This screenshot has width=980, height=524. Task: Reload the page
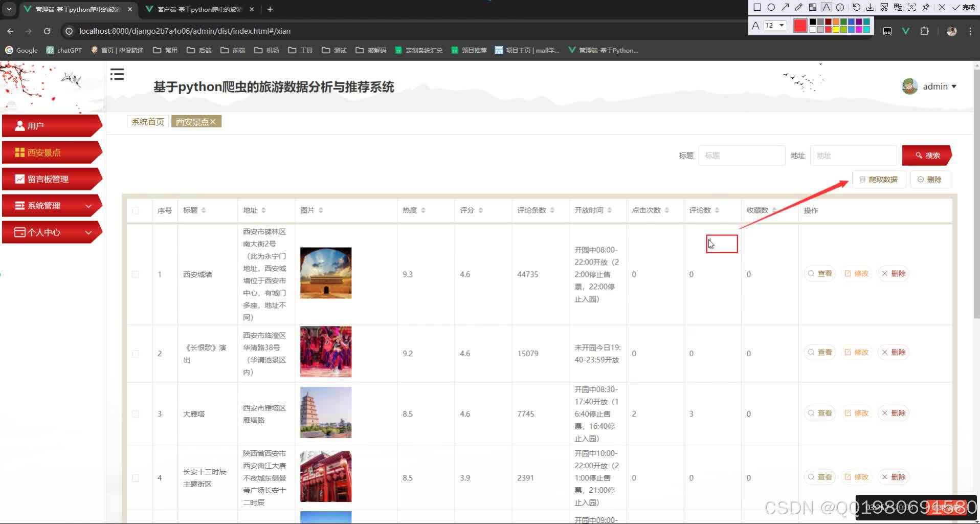pyautogui.click(x=47, y=31)
